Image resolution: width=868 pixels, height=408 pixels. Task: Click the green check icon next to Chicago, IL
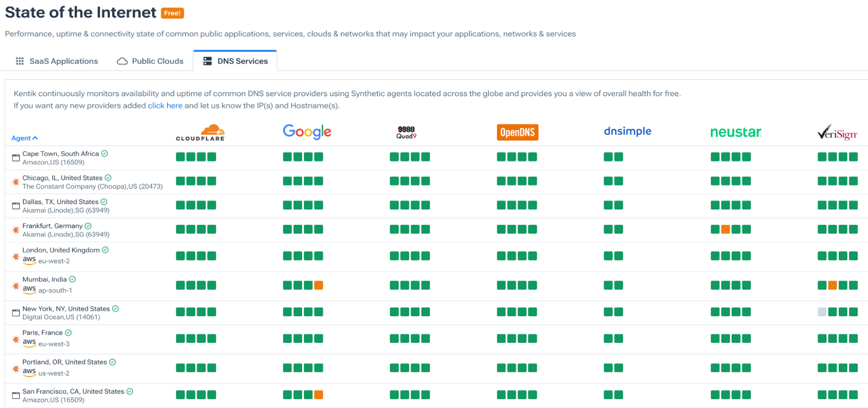tap(108, 178)
